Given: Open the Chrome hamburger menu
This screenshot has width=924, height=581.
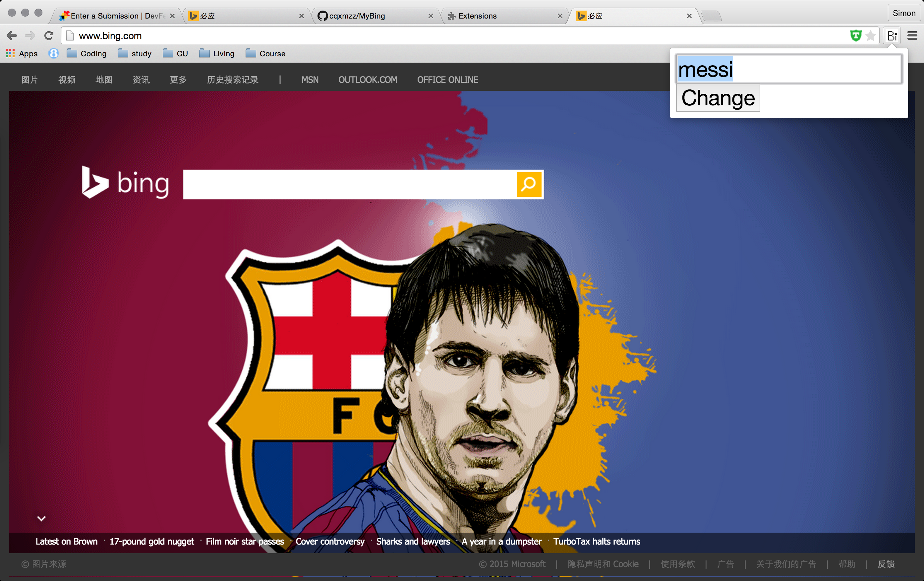Looking at the screenshot, I should 912,36.
